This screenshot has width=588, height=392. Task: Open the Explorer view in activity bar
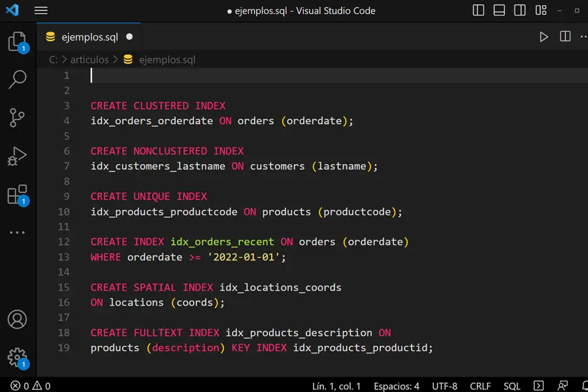tap(17, 42)
